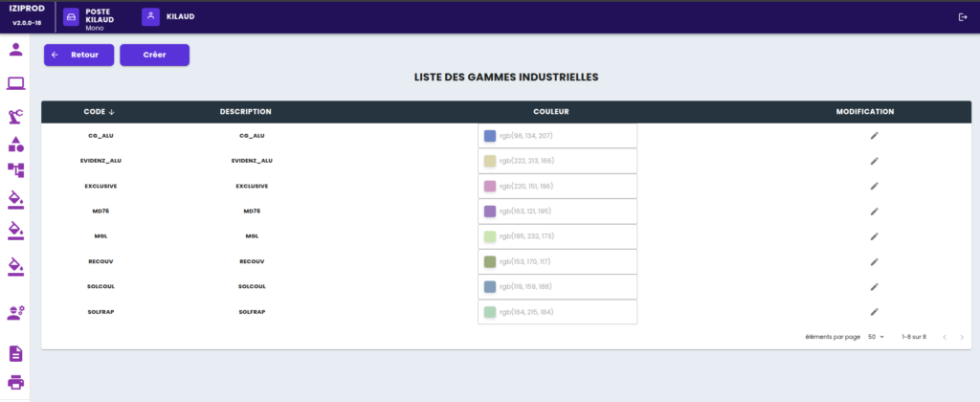Click the RECOUV olive color swatch

pos(490,261)
